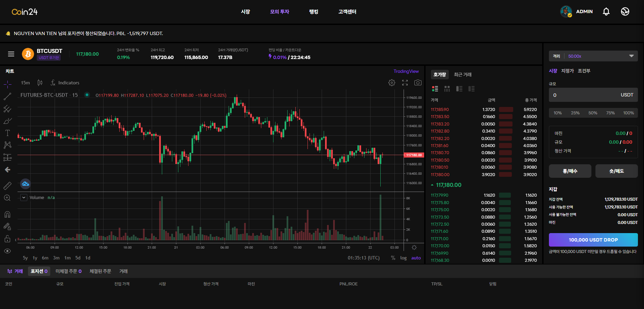This screenshot has width=644, height=309.
Task: Enter fullscreen chart mode
Action: (405, 83)
